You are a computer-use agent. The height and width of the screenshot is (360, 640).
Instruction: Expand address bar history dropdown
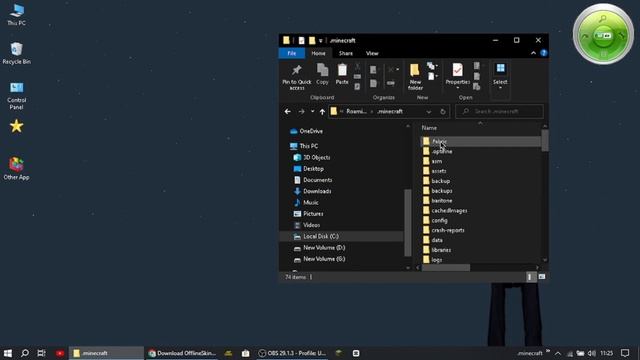pyautogui.click(x=429, y=111)
